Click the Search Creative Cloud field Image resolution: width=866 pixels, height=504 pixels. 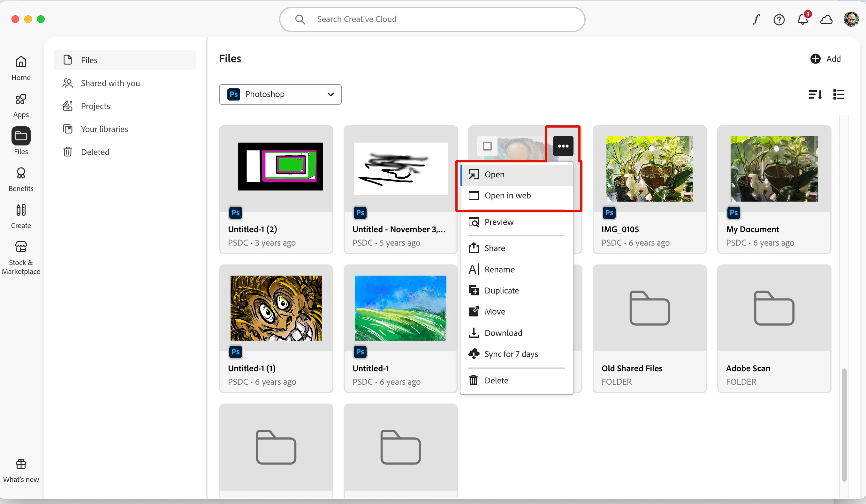[432, 19]
